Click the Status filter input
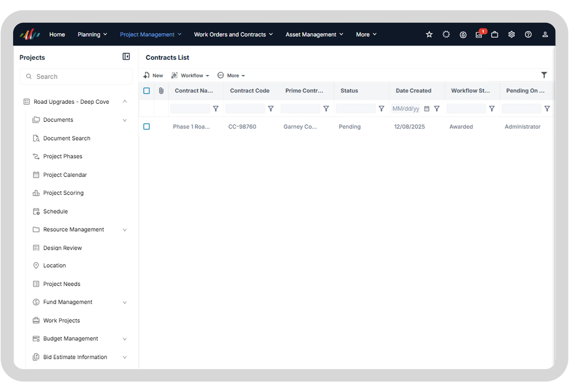The width and height of the screenshot is (569, 392). tap(356, 109)
